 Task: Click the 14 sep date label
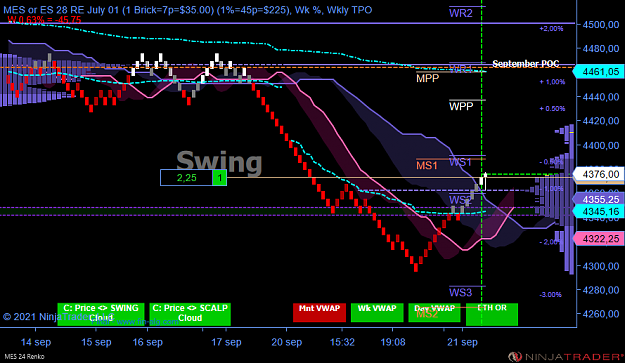point(36,342)
